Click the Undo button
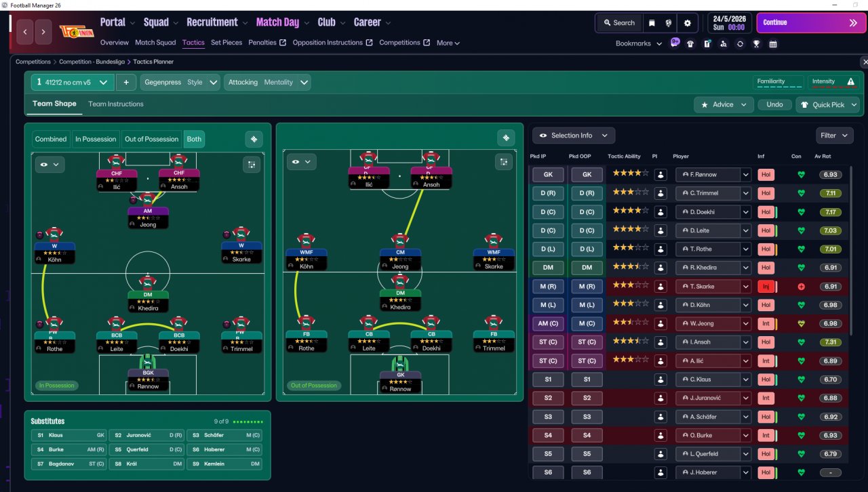This screenshot has width=868, height=492. (x=774, y=104)
